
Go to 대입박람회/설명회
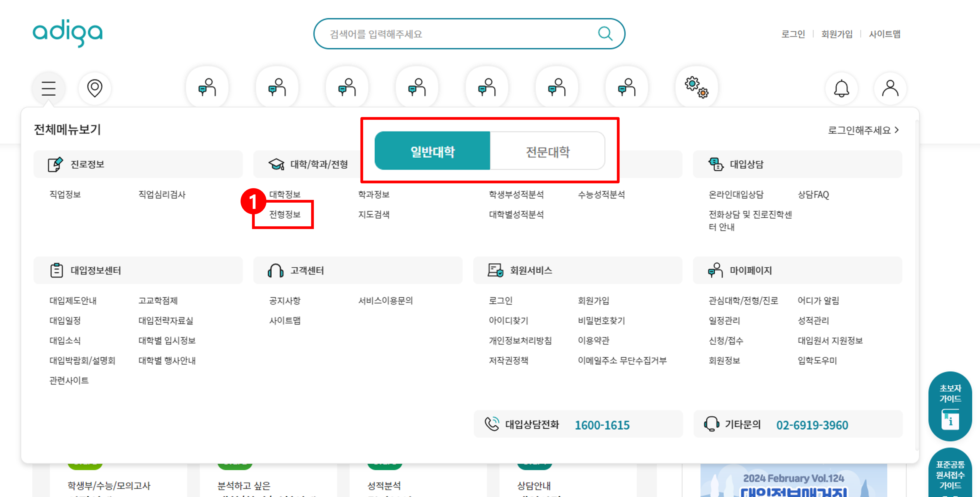click(x=82, y=361)
